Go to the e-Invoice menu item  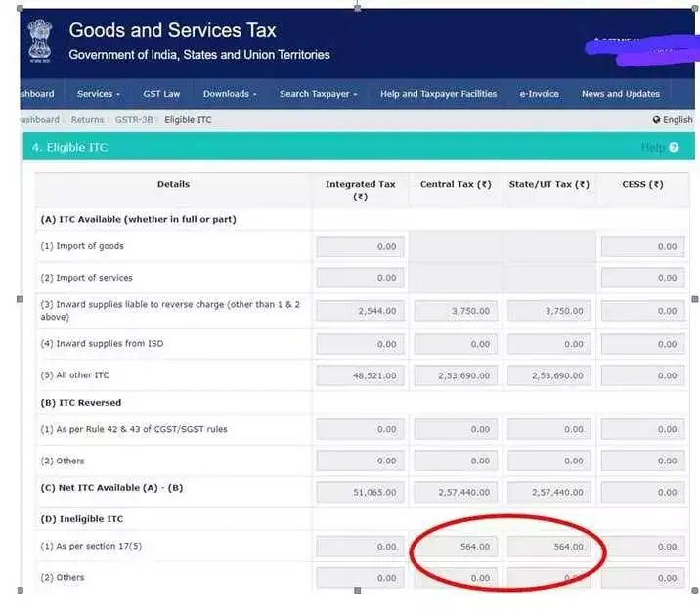pos(539,94)
